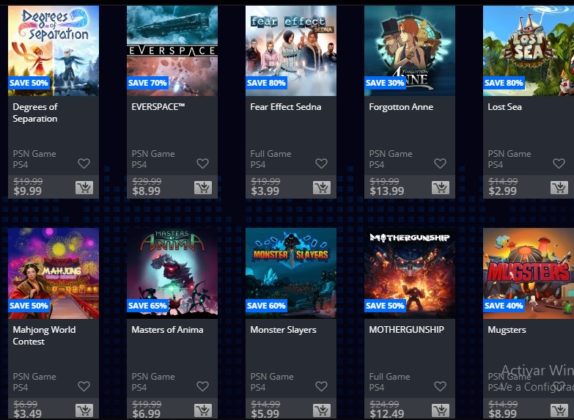The height and width of the screenshot is (420, 574).
Task: Add MOTHERGUNSHIP to cart
Action: pyautogui.click(x=440, y=410)
